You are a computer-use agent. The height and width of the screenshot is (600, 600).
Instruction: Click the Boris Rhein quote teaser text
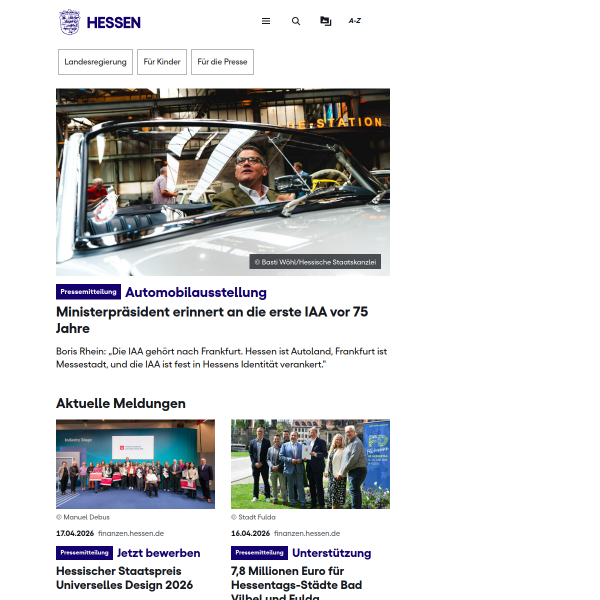tap(222, 358)
